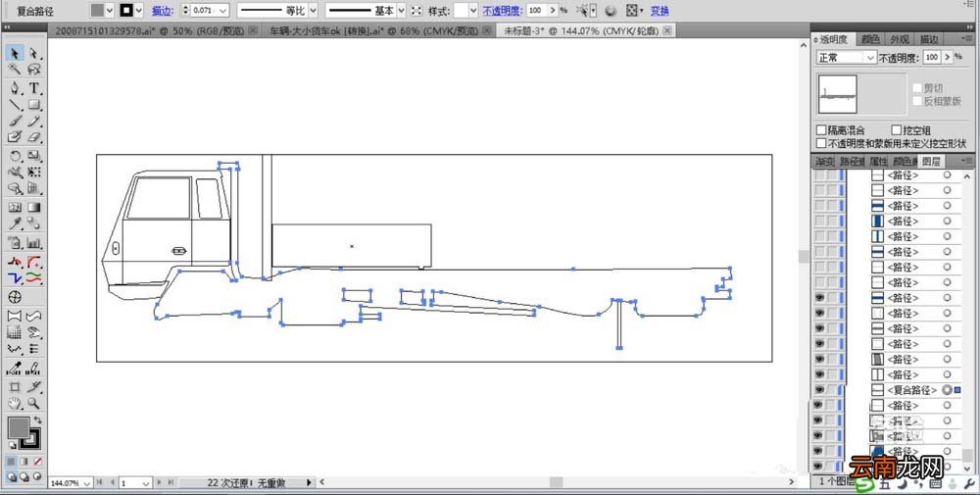Enable the 隔离混合 checkbox
The image size is (980, 495).
[x=822, y=130]
